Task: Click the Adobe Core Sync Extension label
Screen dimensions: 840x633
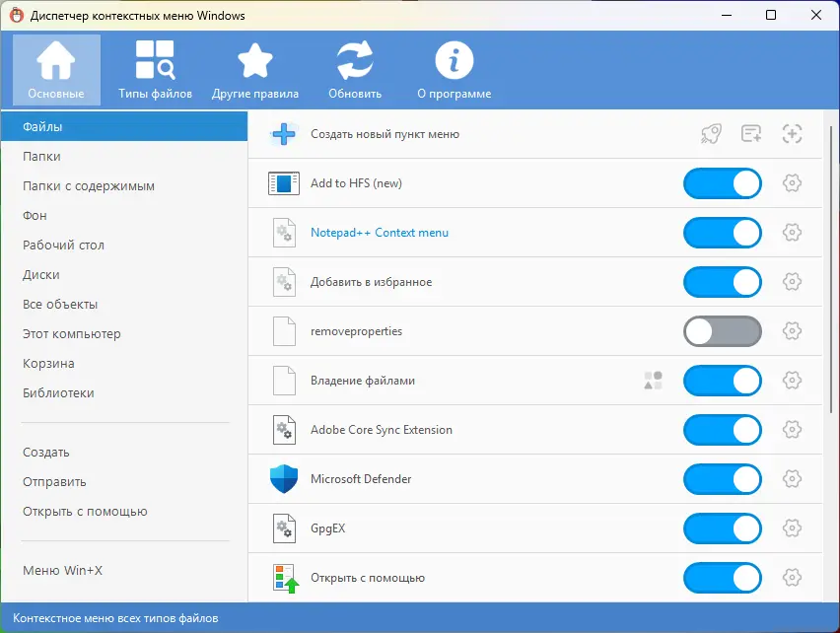Action: click(382, 430)
